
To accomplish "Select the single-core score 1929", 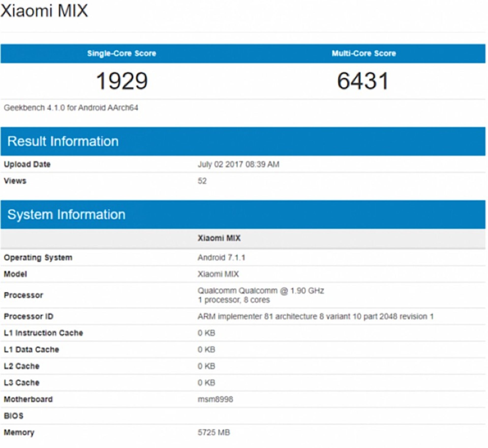I will [122, 81].
